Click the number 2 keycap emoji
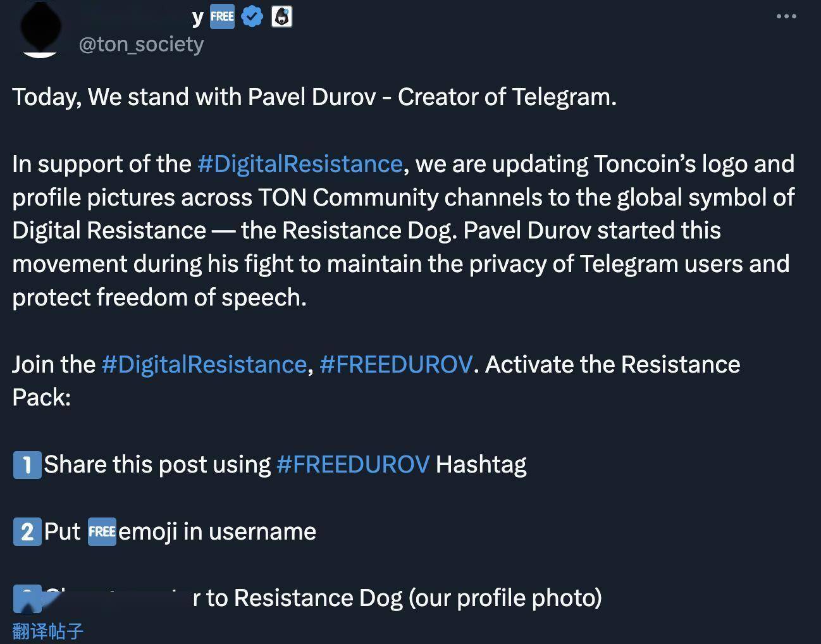The height and width of the screenshot is (644, 821). tap(27, 532)
